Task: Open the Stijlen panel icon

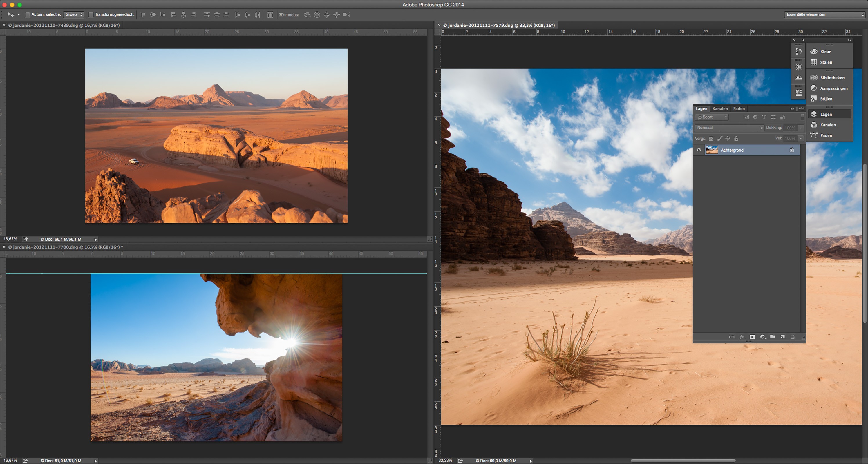Action: point(814,99)
